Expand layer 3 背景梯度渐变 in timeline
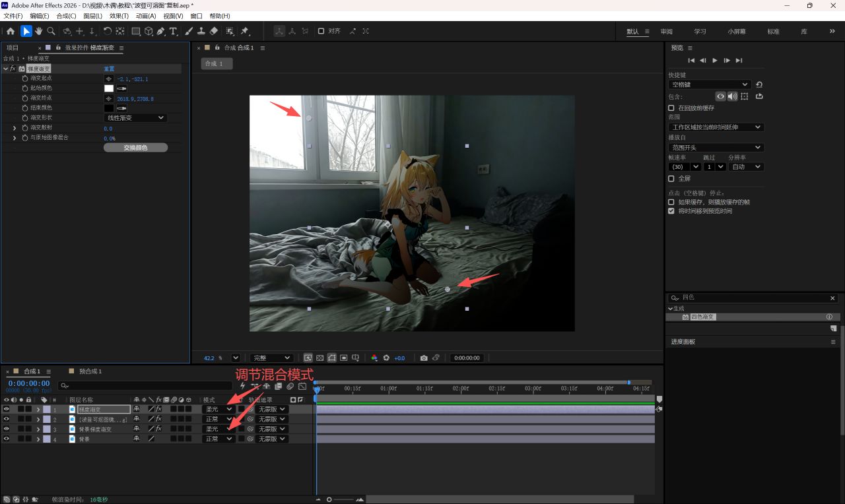Screen dimensions: 845x504 point(38,429)
